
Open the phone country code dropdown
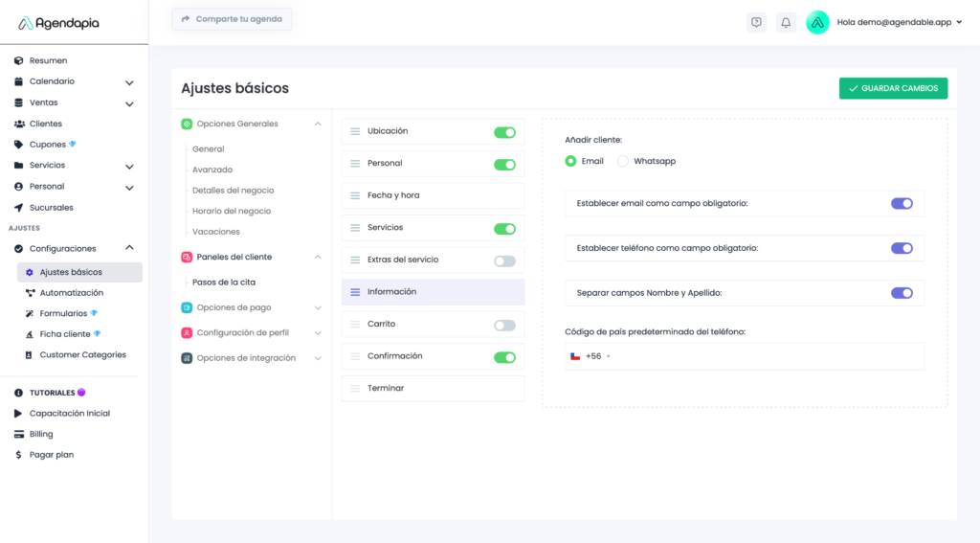[590, 356]
